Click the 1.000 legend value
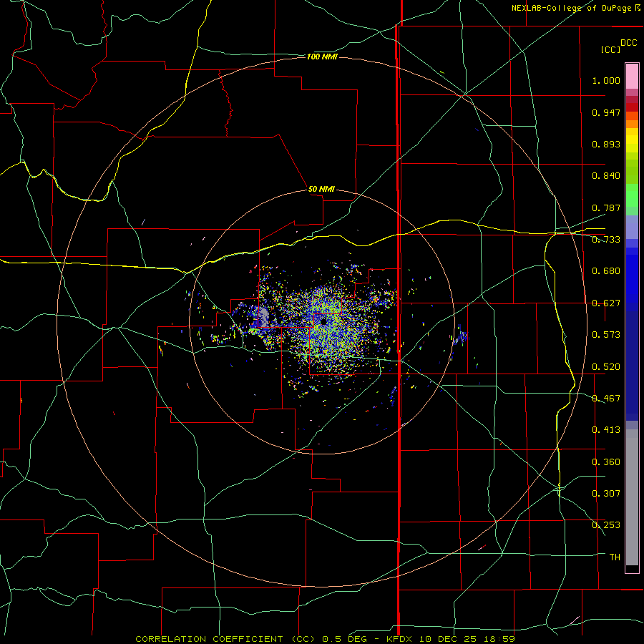 606,80
